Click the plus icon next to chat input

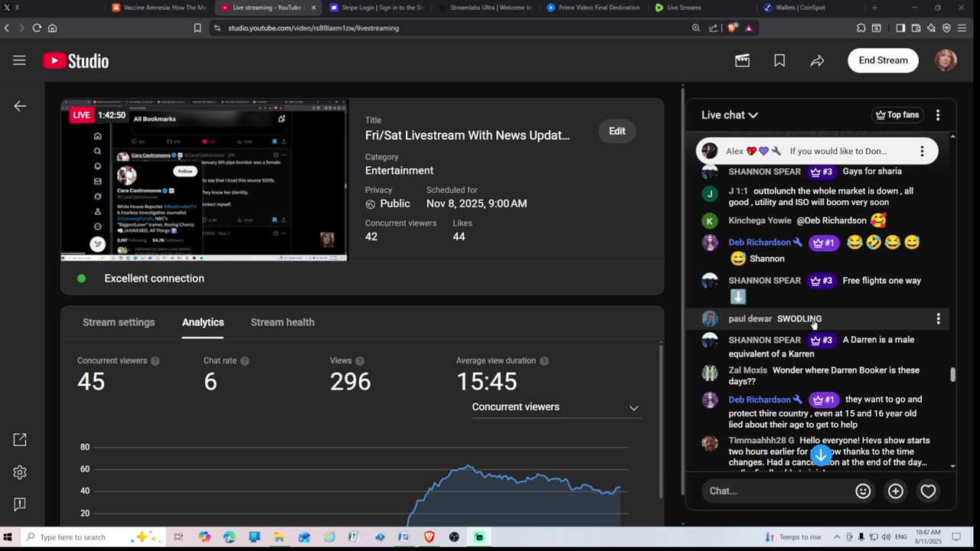(896, 491)
